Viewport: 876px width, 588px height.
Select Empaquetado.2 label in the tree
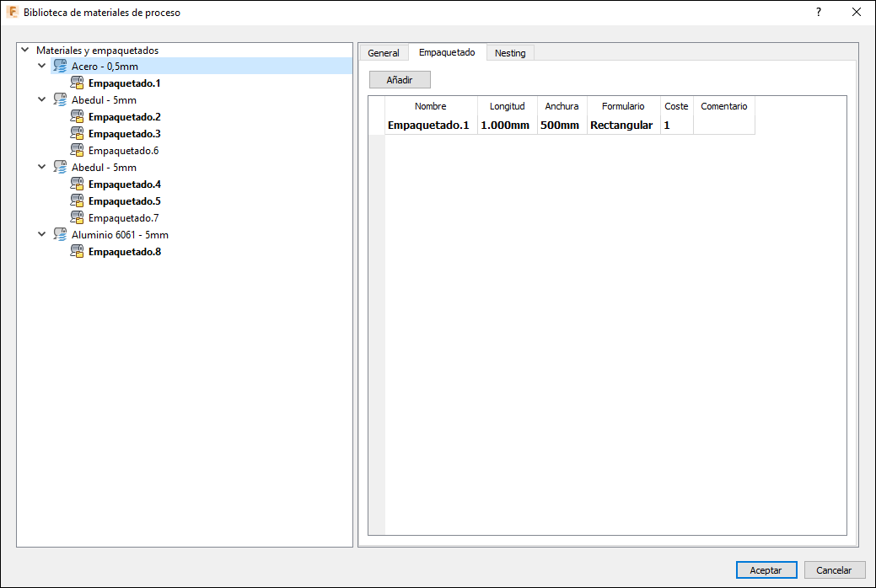[x=125, y=117]
